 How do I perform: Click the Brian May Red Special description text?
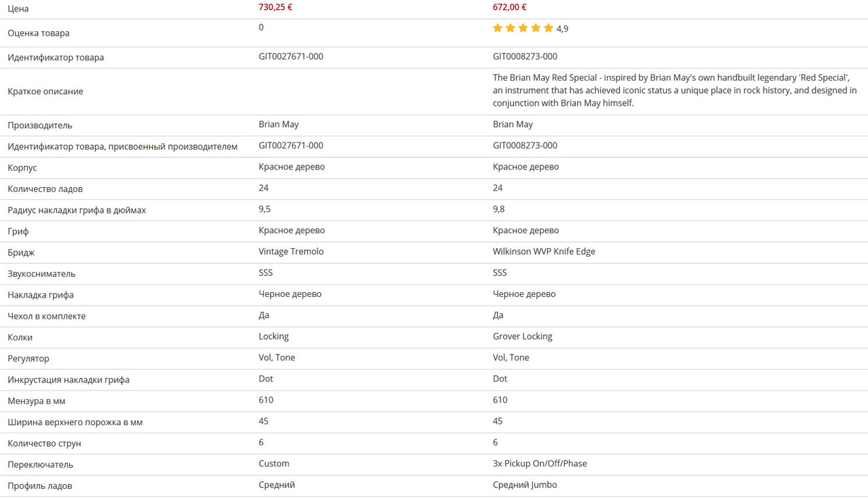675,90
